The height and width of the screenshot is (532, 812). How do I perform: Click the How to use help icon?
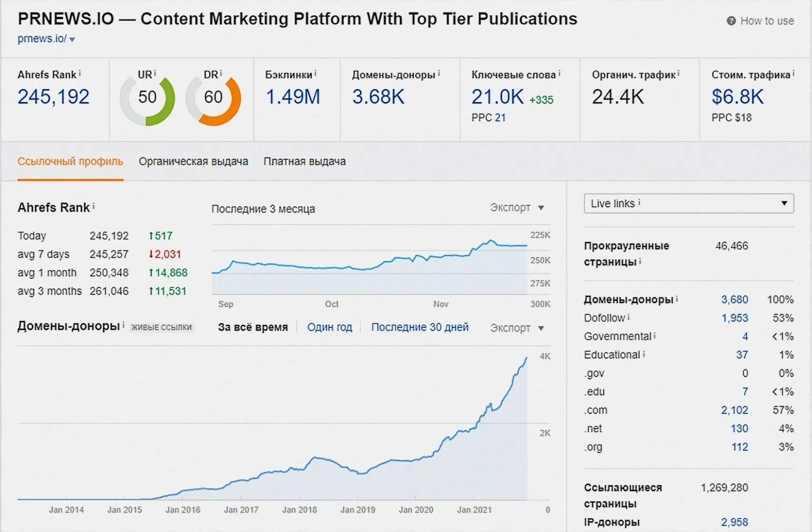[731, 21]
